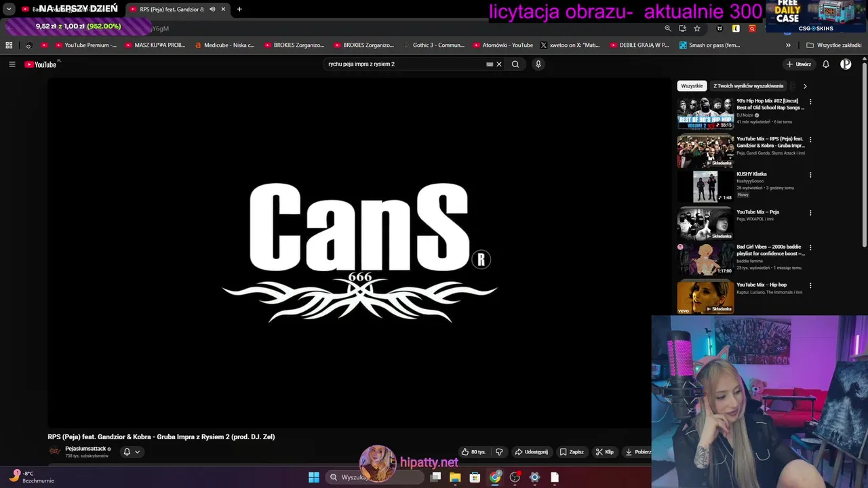Open the Medicube bookmark

(224, 45)
